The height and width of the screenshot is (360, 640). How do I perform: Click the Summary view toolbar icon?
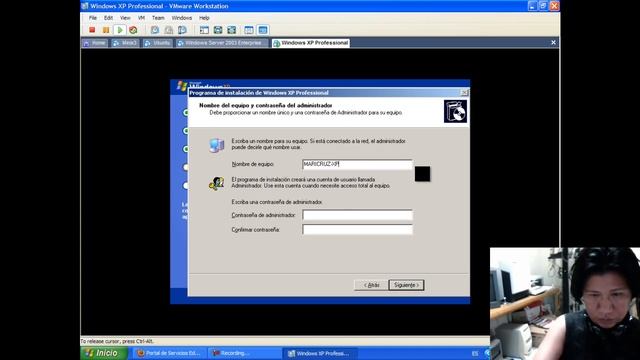point(249,30)
